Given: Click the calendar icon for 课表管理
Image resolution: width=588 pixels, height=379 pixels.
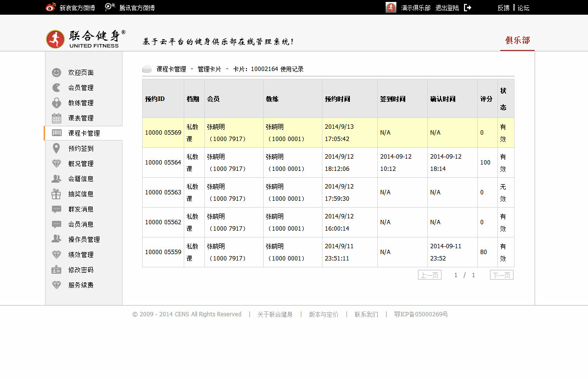Looking at the screenshot, I should (57, 118).
